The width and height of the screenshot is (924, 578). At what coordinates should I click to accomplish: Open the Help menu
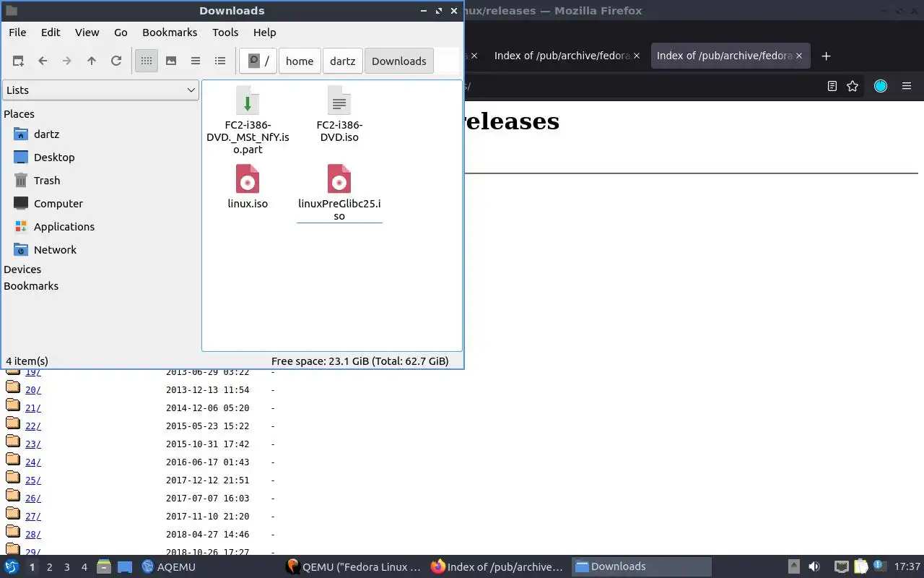click(x=265, y=33)
